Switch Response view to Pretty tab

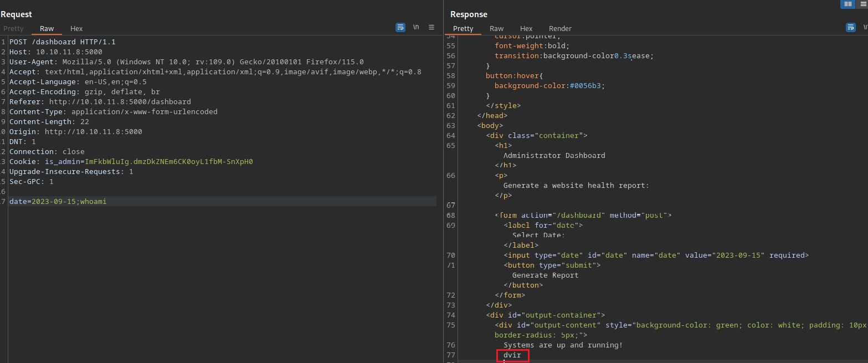(463, 28)
